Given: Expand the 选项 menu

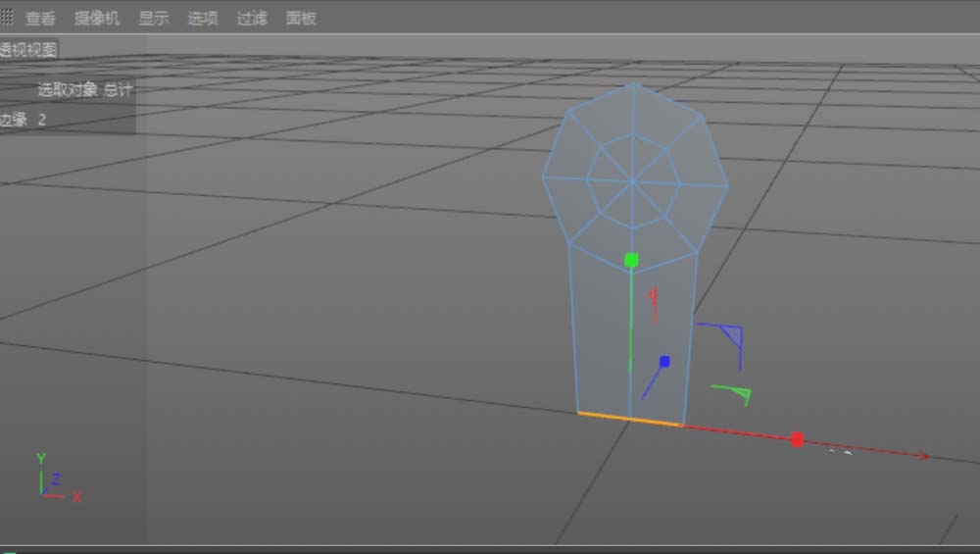Looking at the screenshot, I should (203, 19).
